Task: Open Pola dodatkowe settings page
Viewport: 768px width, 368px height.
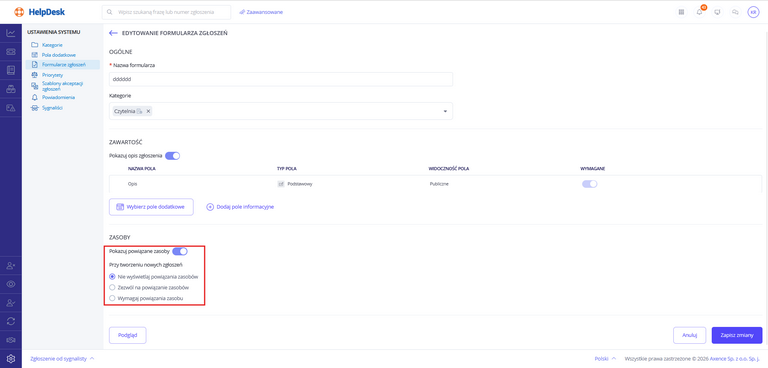Action: pyautogui.click(x=59, y=55)
